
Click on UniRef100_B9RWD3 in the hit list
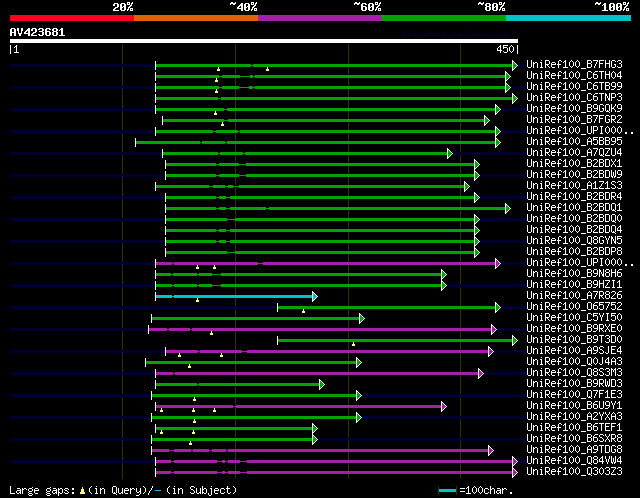click(x=574, y=384)
